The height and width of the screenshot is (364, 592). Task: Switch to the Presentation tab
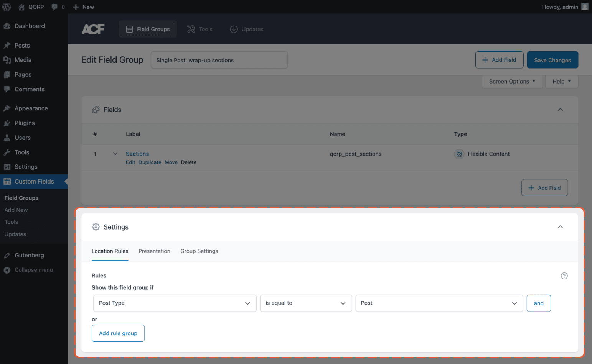click(154, 251)
